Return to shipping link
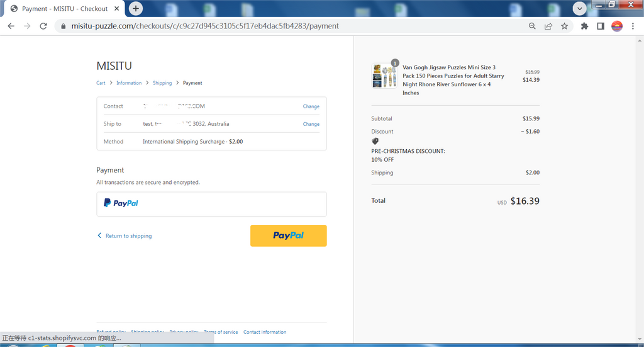The height and width of the screenshot is (347, 644). click(128, 236)
